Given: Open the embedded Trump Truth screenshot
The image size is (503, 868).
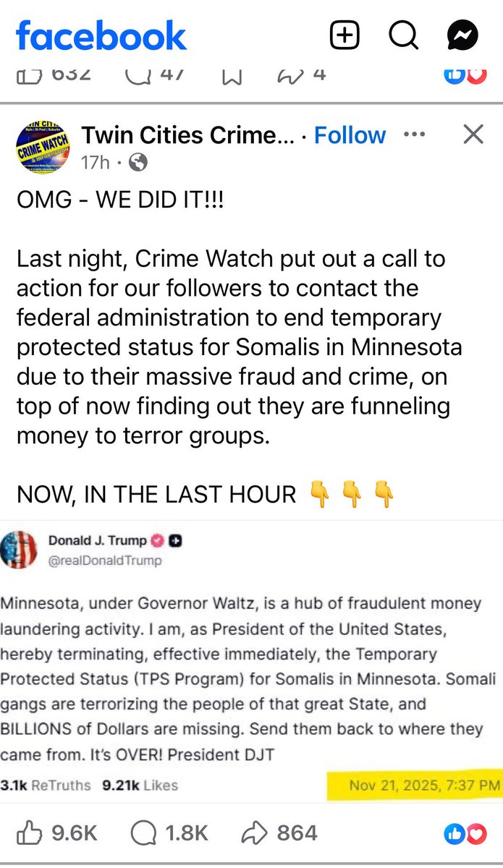Looking at the screenshot, I should [251, 658].
